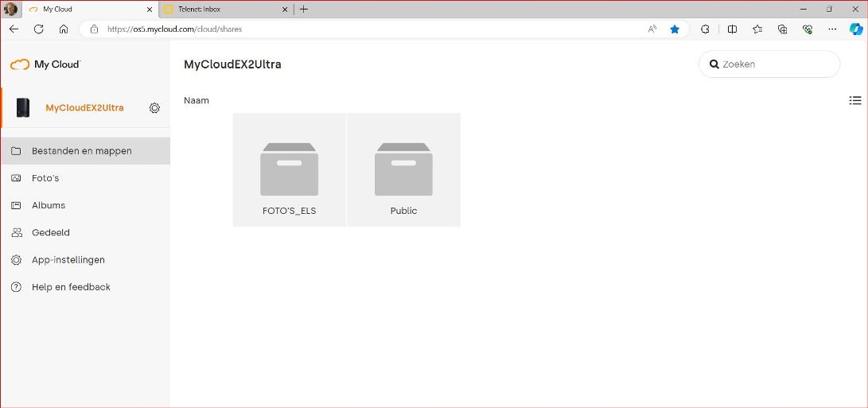Click the Zoeken search field

point(776,64)
